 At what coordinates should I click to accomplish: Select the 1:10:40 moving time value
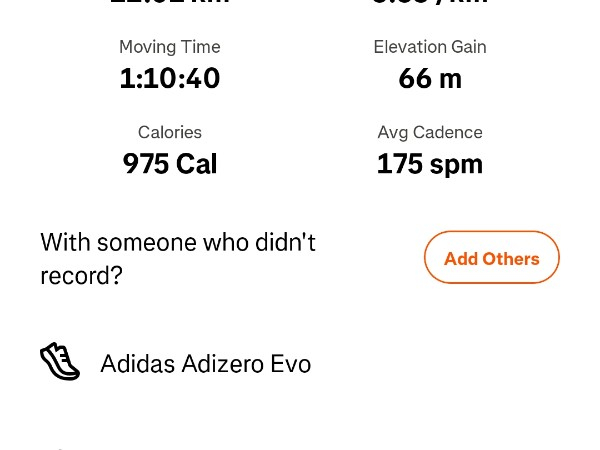tap(169, 78)
